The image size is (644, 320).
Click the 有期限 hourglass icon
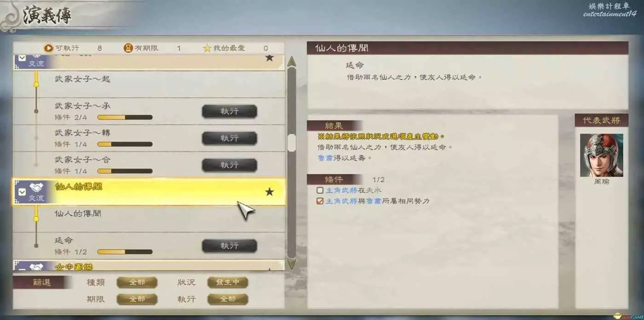(x=128, y=48)
